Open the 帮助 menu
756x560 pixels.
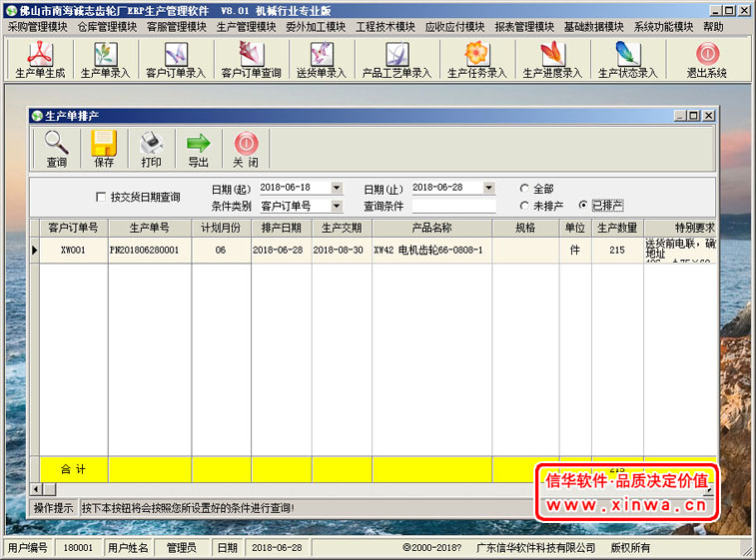click(713, 27)
